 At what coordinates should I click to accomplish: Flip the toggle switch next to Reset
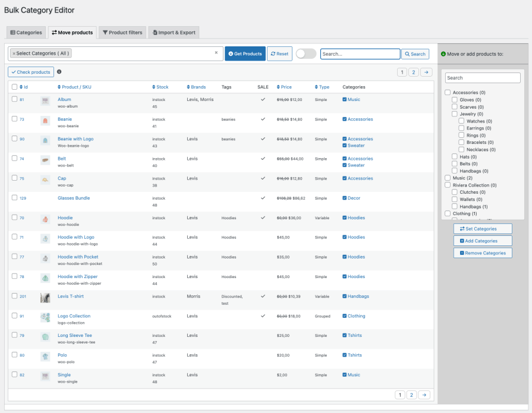[306, 53]
